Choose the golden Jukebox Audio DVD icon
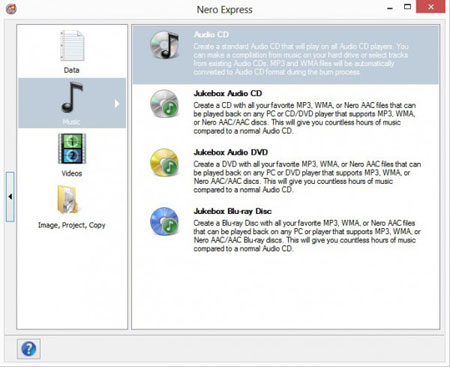 pyautogui.click(x=164, y=163)
